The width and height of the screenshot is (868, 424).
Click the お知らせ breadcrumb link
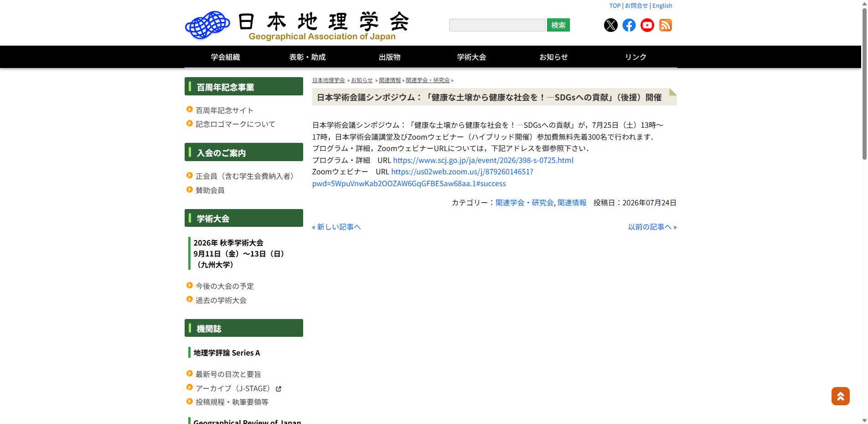point(362,80)
